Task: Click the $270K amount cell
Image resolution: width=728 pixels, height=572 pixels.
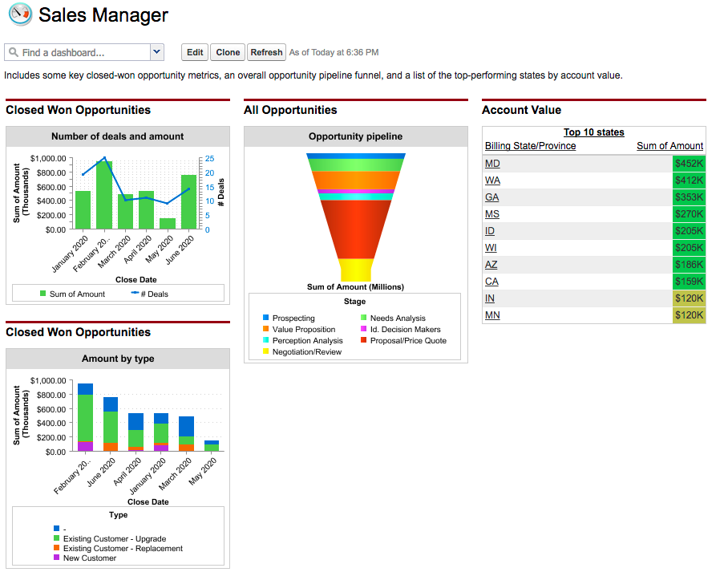Action: tap(689, 214)
